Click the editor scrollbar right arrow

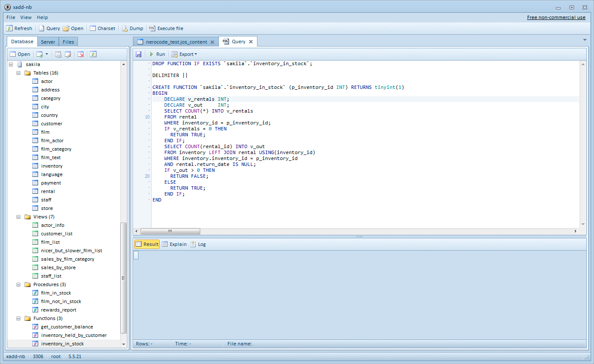(x=575, y=231)
